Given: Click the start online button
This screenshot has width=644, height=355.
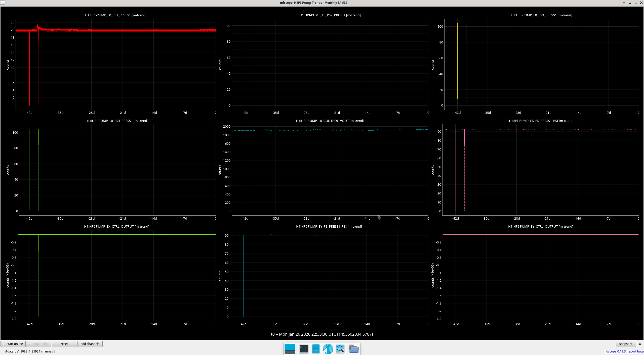Looking at the screenshot, I should pos(13,344).
